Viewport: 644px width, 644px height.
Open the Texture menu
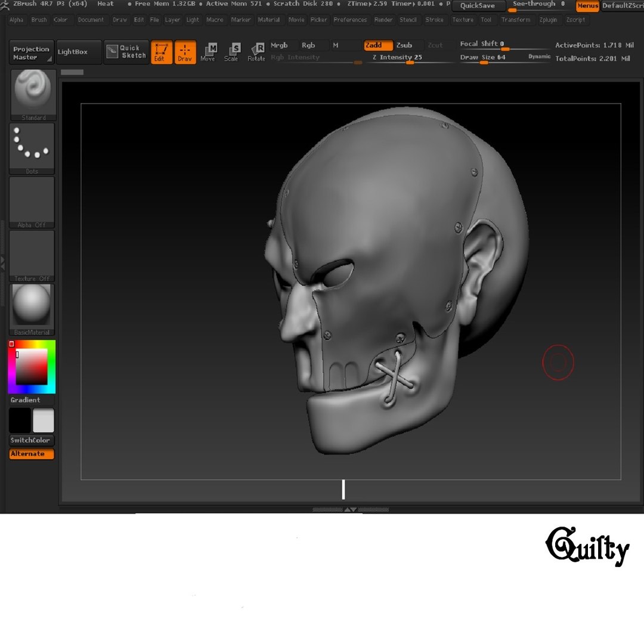pyautogui.click(x=463, y=20)
